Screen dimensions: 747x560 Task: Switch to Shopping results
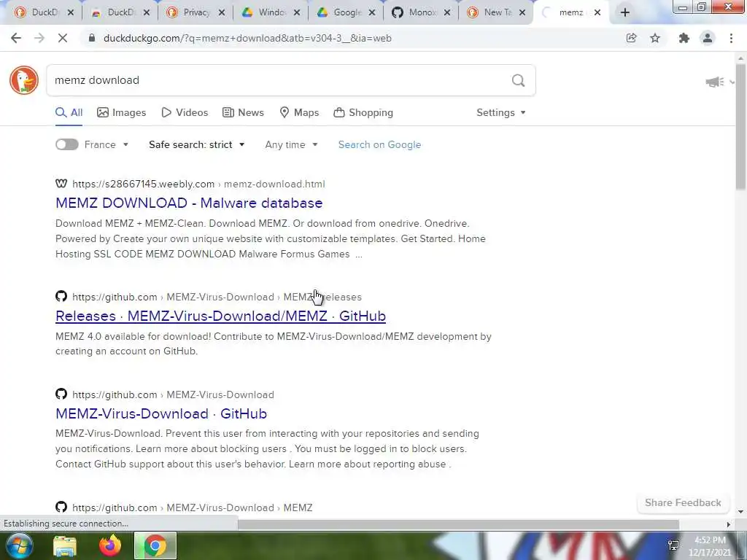pyautogui.click(x=363, y=112)
